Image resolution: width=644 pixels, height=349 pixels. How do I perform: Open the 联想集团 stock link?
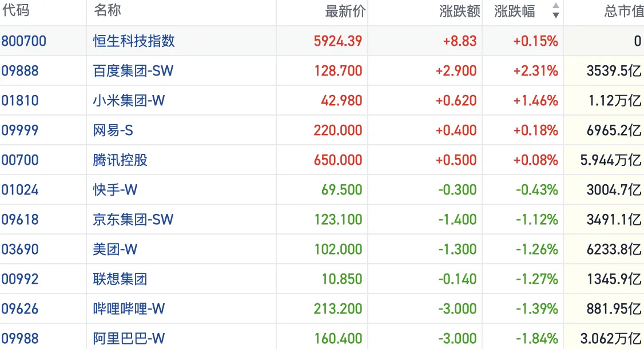click(120, 279)
